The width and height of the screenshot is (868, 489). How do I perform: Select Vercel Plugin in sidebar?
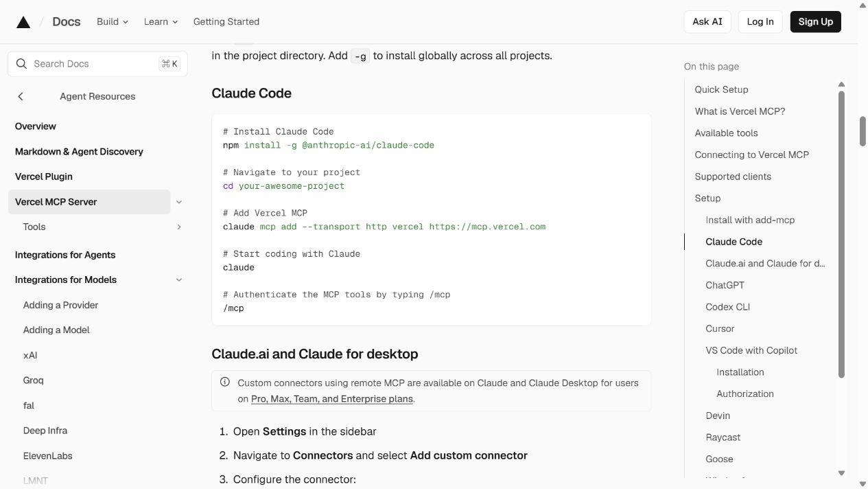click(44, 177)
